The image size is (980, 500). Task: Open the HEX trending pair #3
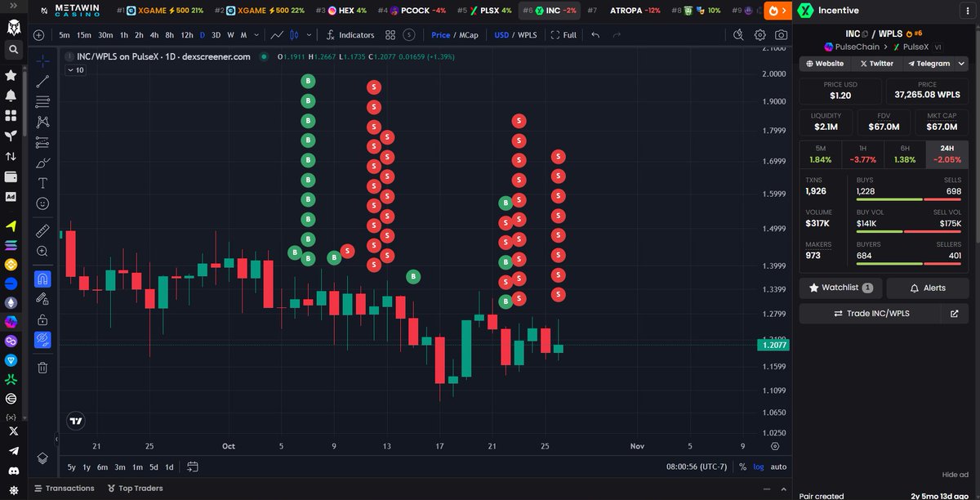pyautogui.click(x=341, y=11)
